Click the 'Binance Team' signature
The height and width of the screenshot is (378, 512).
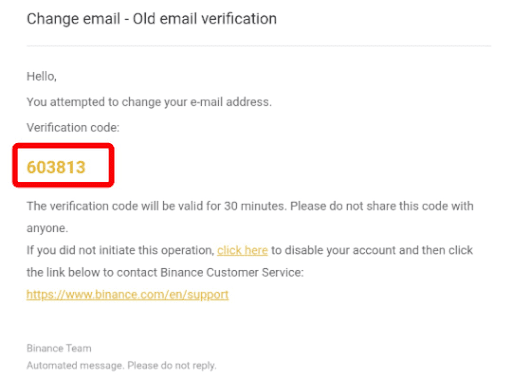click(59, 348)
